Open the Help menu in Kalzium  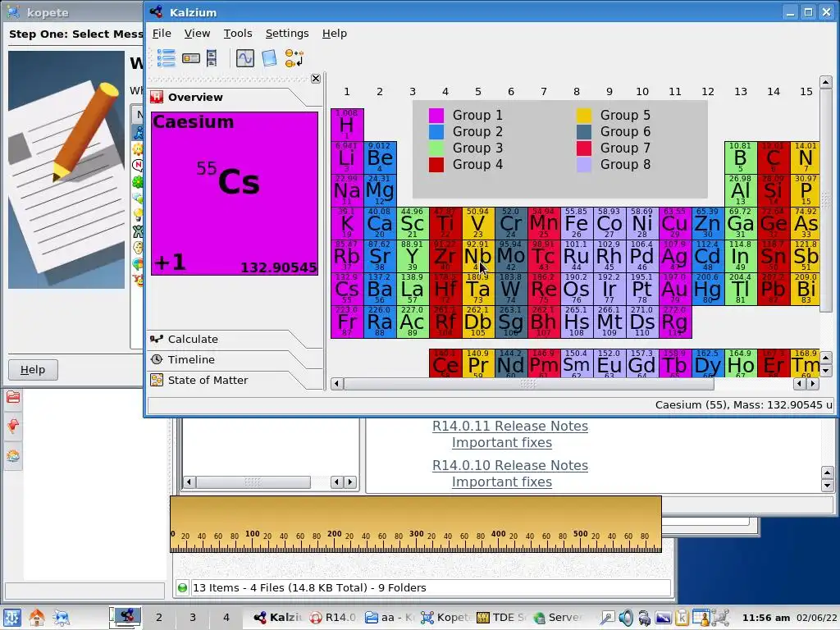pyautogui.click(x=335, y=33)
